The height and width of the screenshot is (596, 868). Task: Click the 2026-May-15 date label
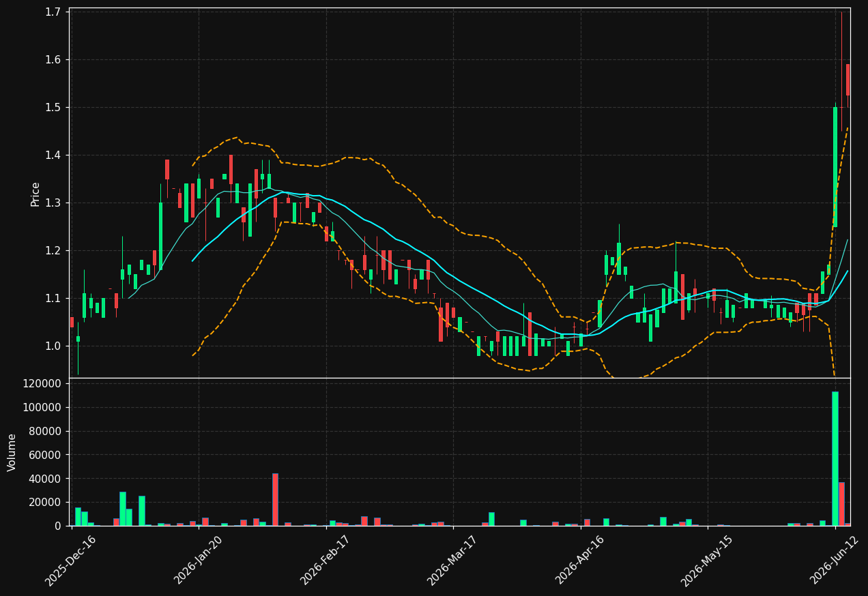coord(707,561)
